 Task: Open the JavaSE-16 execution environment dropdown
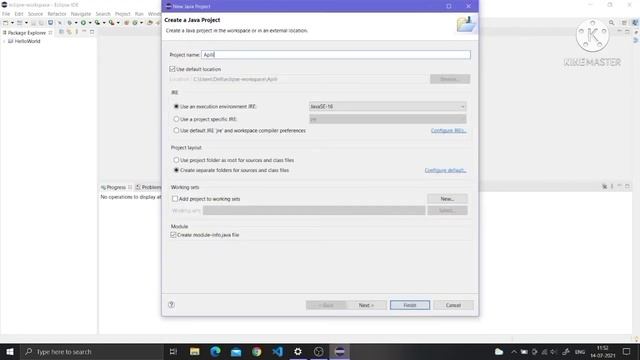(x=387, y=106)
